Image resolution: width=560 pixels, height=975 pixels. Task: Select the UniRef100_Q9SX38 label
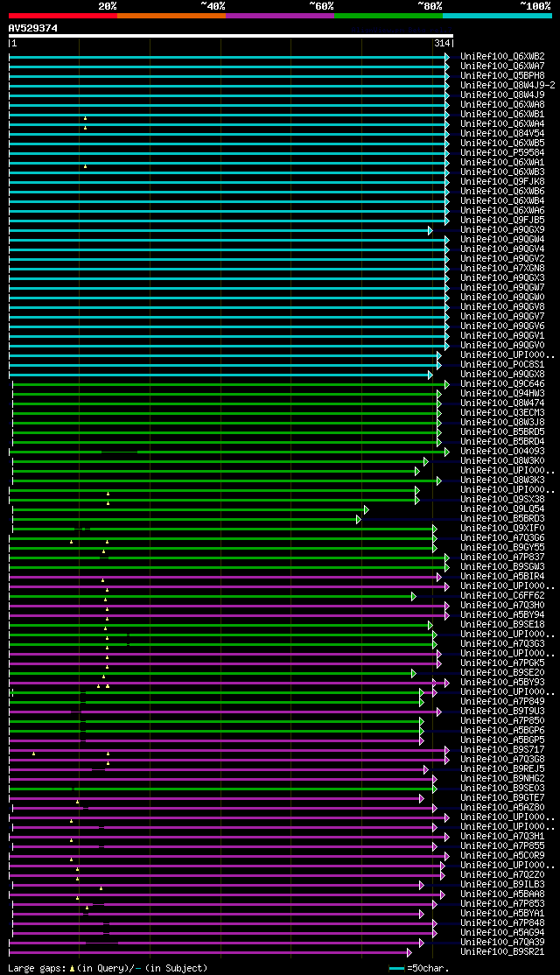click(502, 499)
